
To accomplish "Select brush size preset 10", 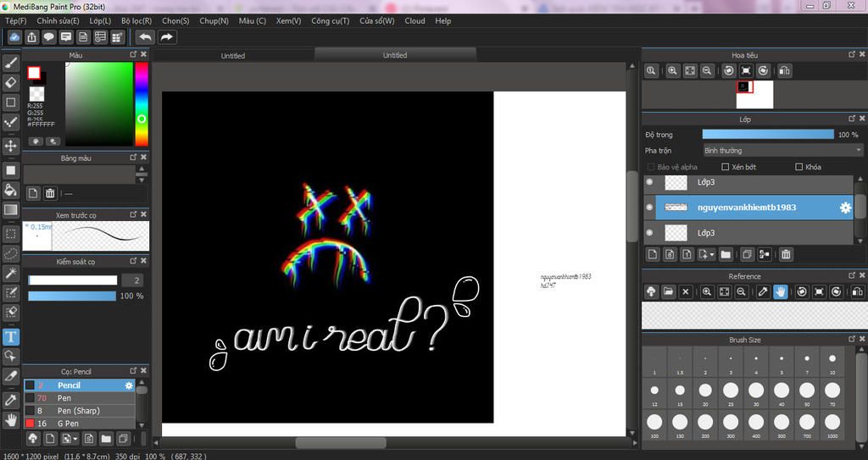I will (x=832, y=362).
